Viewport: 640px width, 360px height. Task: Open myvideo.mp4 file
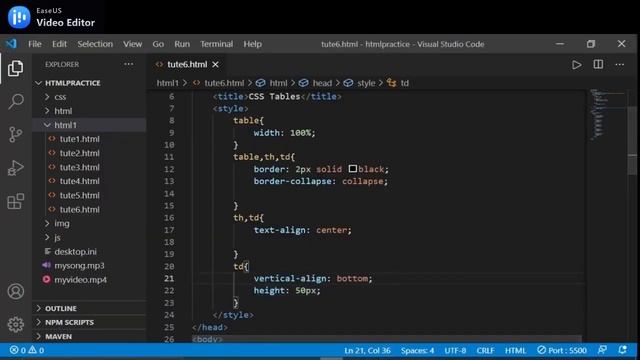(x=80, y=280)
